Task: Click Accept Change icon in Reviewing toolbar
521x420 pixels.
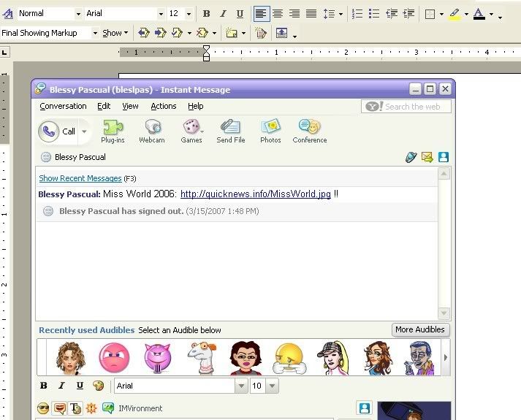Action: click(x=177, y=33)
